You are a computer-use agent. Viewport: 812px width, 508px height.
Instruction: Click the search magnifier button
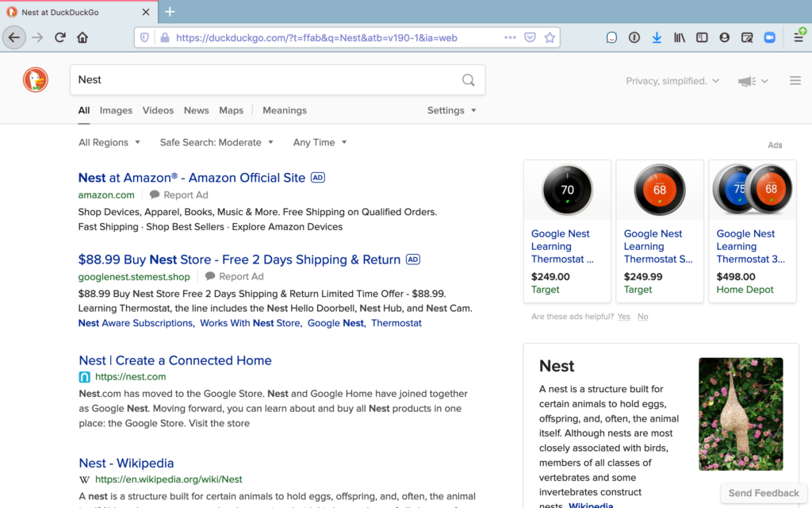[468, 80]
